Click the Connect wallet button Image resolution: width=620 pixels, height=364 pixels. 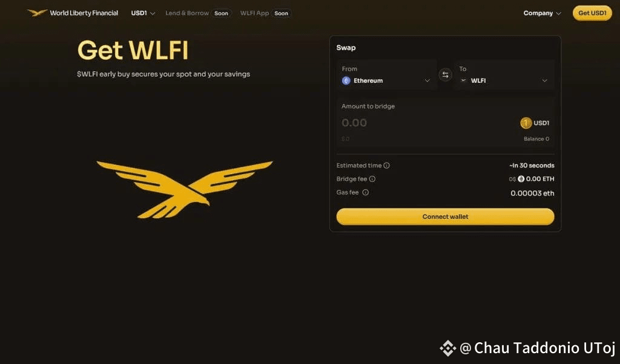click(445, 216)
